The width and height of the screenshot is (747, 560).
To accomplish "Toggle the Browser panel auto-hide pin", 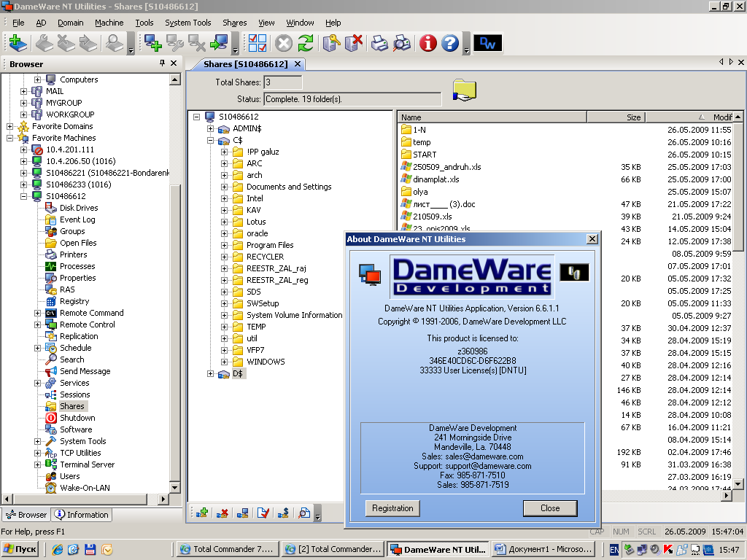I will pyautogui.click(x=162, y=63).
